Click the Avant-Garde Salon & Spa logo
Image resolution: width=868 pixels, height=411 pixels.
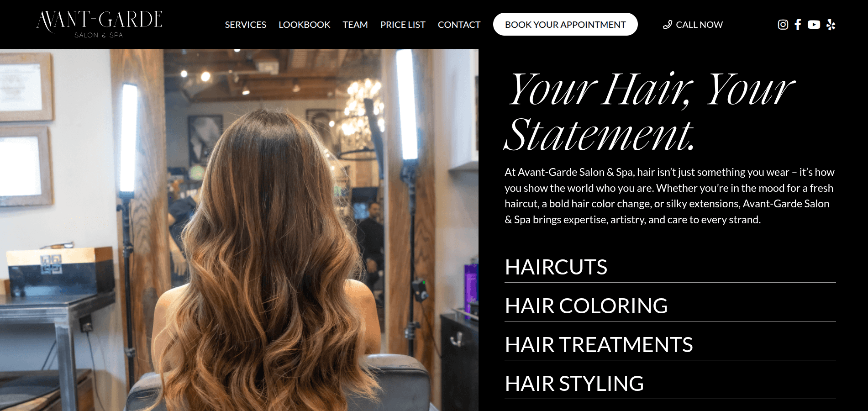coord(99,24)
